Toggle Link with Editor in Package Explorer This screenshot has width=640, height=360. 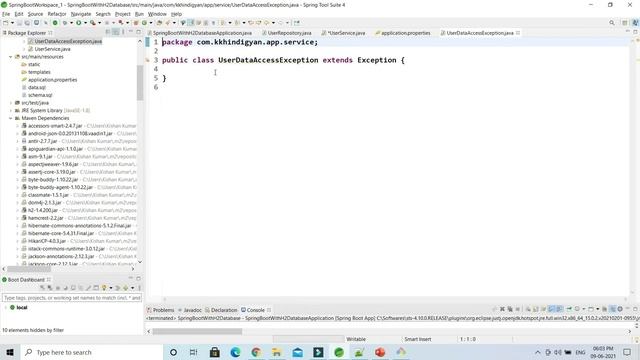[x=116, y=32]
